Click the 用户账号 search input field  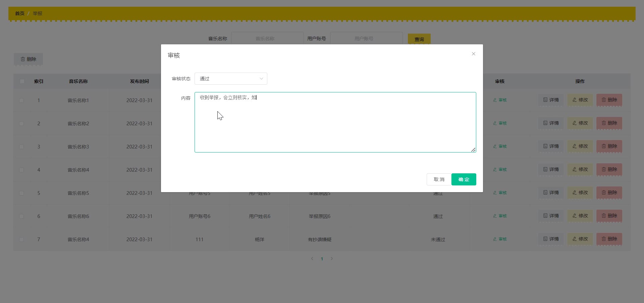tap(366, 38)
